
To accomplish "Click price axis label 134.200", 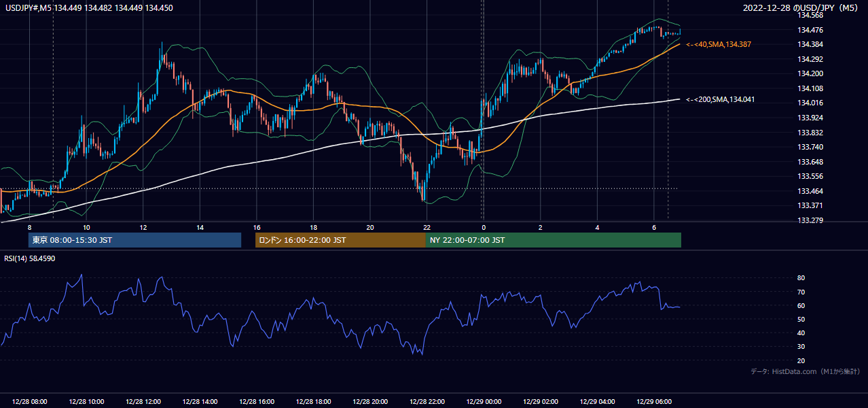I will coord(811,73).
